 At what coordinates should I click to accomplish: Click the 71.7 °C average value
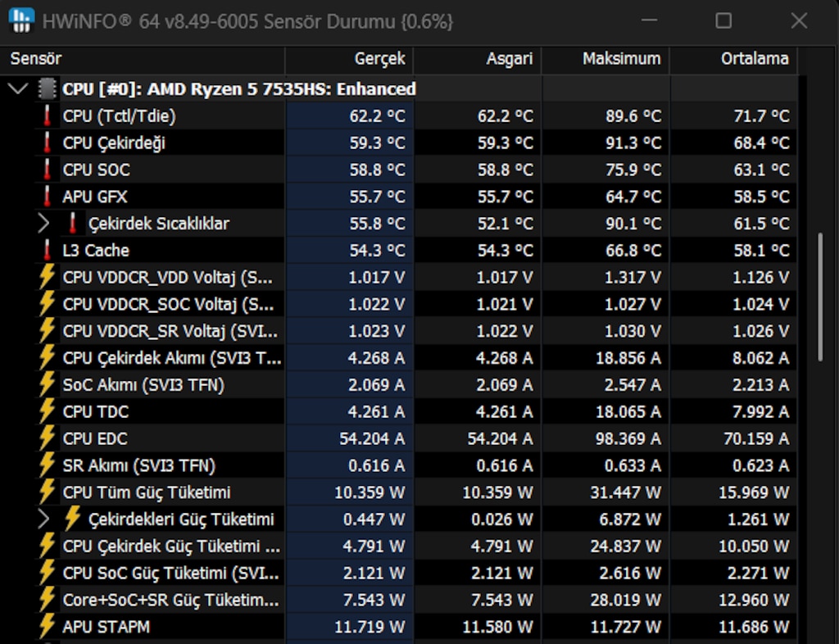pyautogui.click(x=761, y=116)
